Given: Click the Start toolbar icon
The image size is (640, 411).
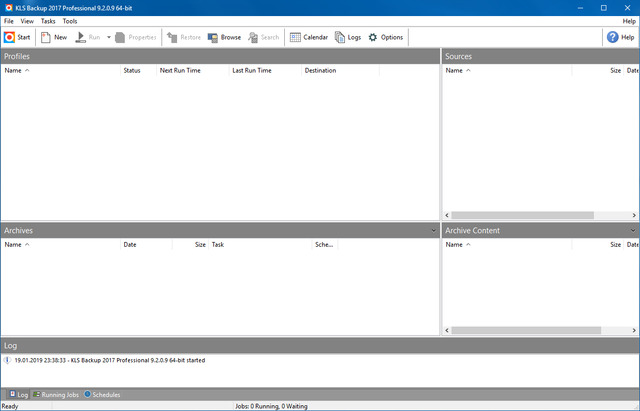Looking at the screenshot, I should (x=10, y=37).
